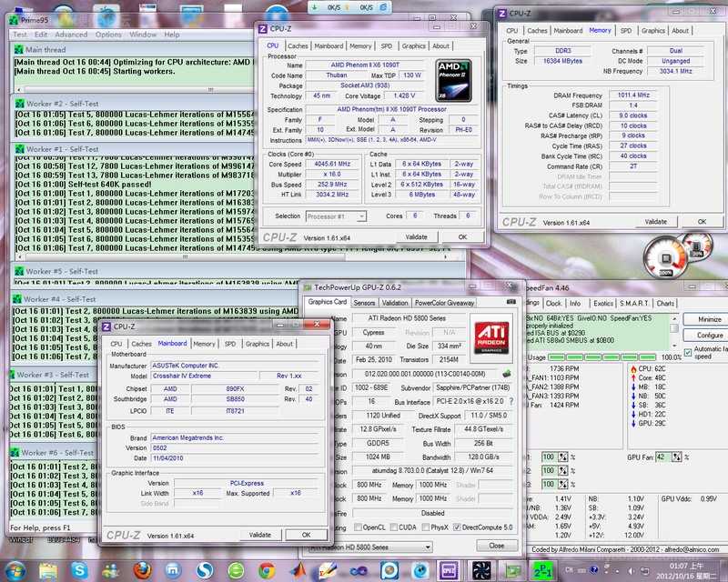Click the AMD Phenom II logo in CPU-Z
The image size is (728, 582).
point(453,80)
